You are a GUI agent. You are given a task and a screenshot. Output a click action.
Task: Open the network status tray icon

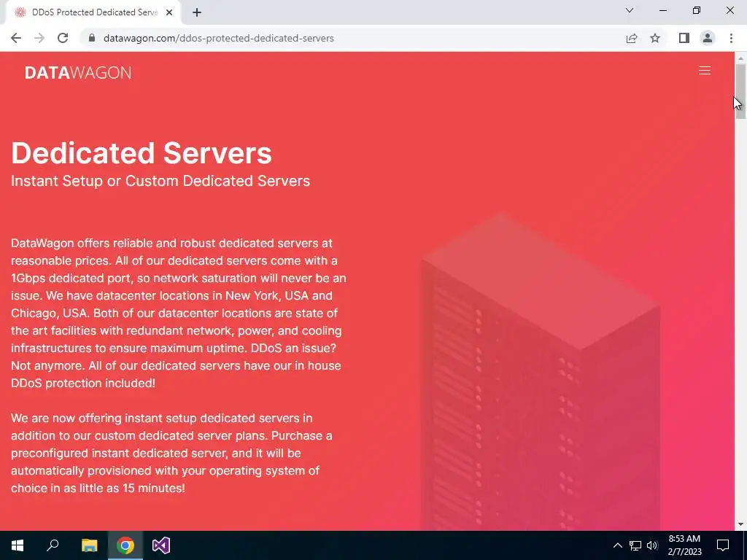click(635, 545)
